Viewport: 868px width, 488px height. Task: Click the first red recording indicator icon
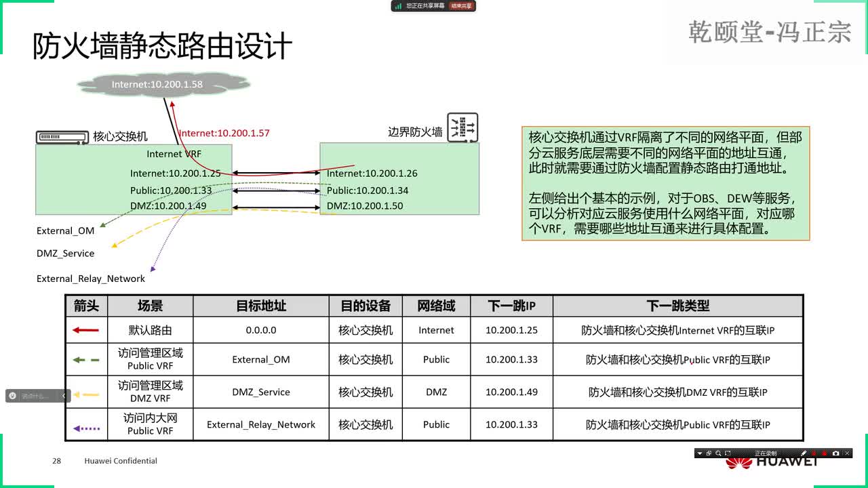click(x=814, y=453)
